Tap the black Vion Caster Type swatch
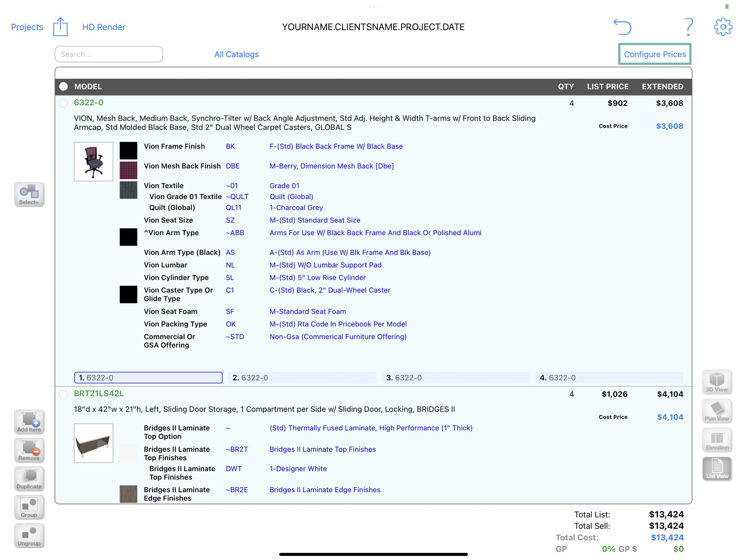This screenshot has width=747, height=560. [x=128, y=294]
